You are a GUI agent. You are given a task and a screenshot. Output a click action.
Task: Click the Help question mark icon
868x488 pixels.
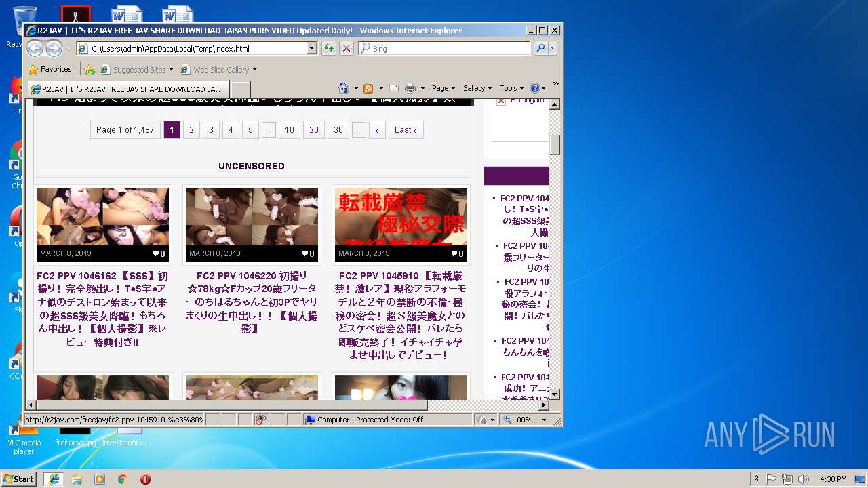(x=534, y=88)
